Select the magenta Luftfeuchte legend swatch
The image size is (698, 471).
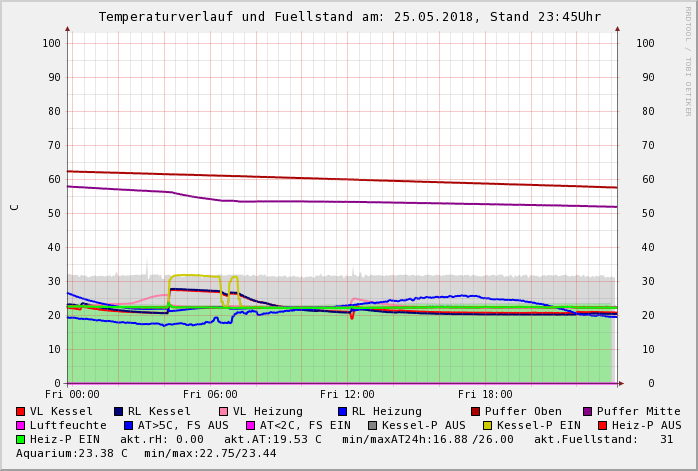(21, 426)
